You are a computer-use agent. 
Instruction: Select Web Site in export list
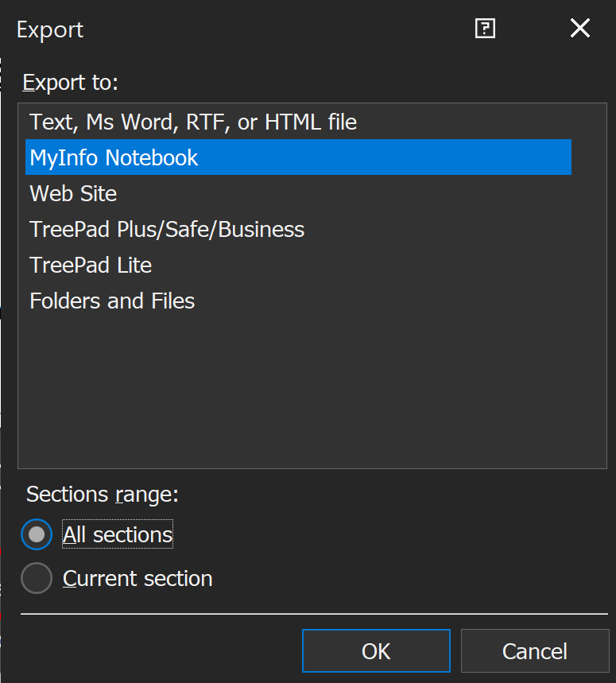point(73,193)
